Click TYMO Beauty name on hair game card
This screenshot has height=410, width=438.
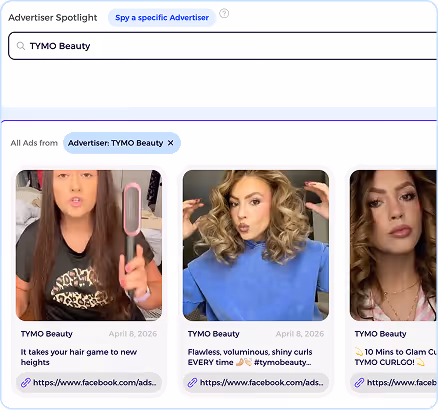(47, 334)
